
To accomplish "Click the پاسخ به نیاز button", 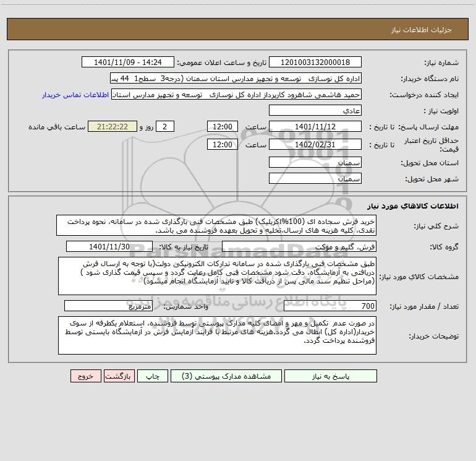I will coord(331,376).
